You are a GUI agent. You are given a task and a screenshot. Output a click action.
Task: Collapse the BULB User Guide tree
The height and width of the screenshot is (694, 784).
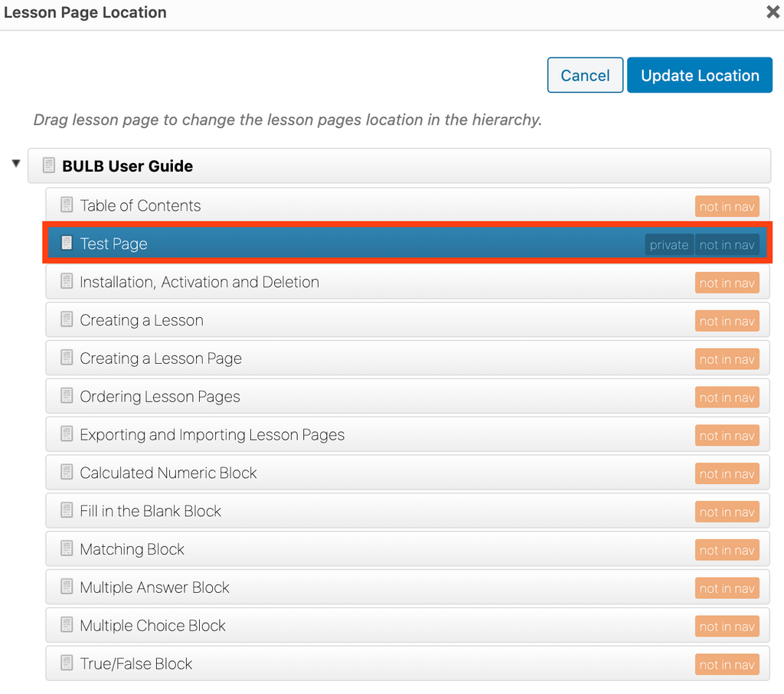(x=16, y=163)
